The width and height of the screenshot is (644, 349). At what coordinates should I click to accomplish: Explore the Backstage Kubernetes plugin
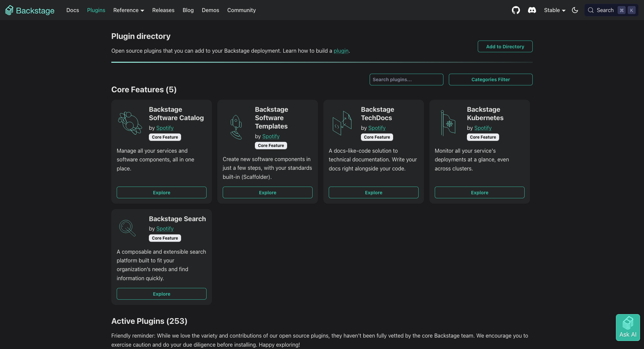[x=479, y=192]
